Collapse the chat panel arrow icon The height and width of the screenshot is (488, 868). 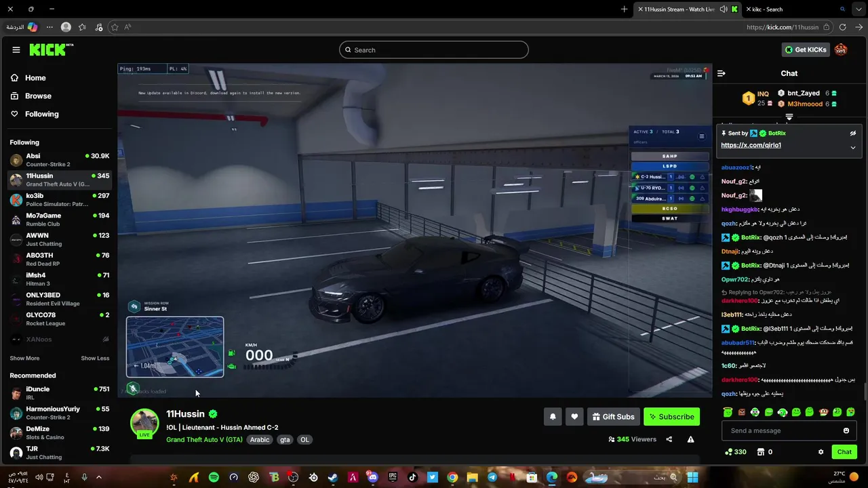point(722,73)
